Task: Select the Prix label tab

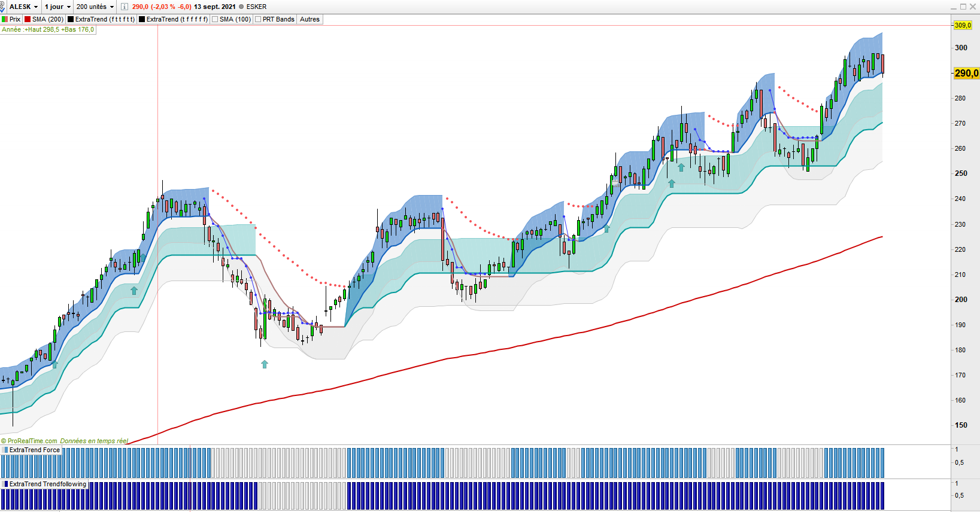Action: coord(15,19)
